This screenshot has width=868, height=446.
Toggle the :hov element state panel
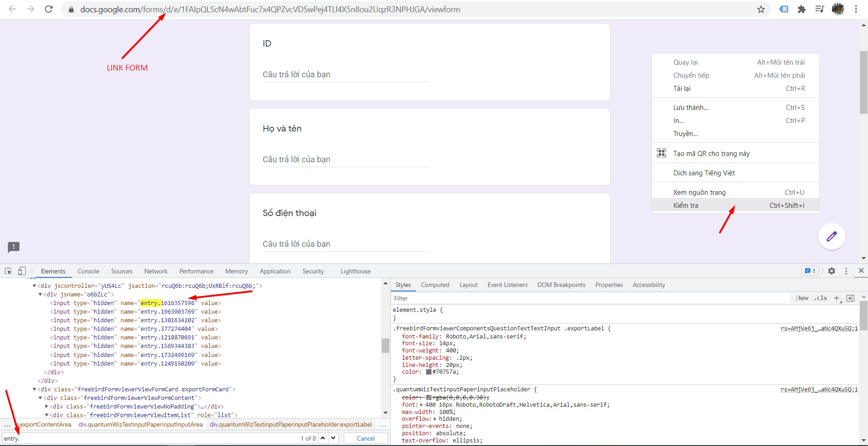tap(802, 298)
